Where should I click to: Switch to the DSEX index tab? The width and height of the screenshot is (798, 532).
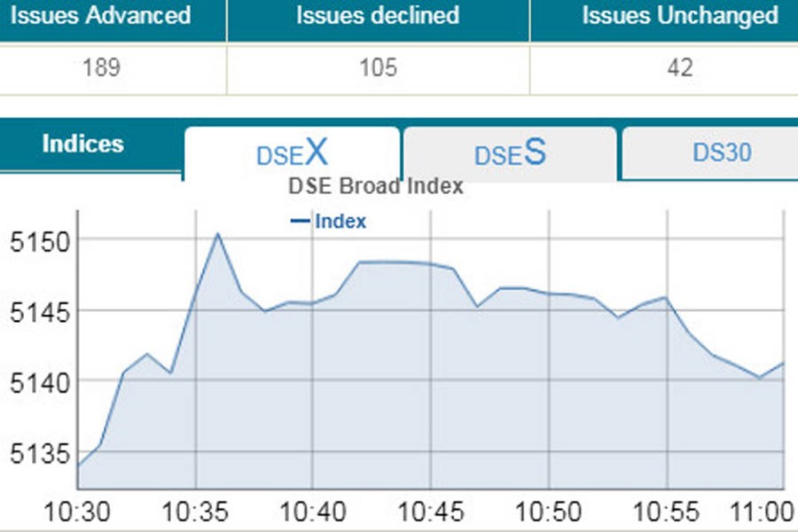pos(292,154)
